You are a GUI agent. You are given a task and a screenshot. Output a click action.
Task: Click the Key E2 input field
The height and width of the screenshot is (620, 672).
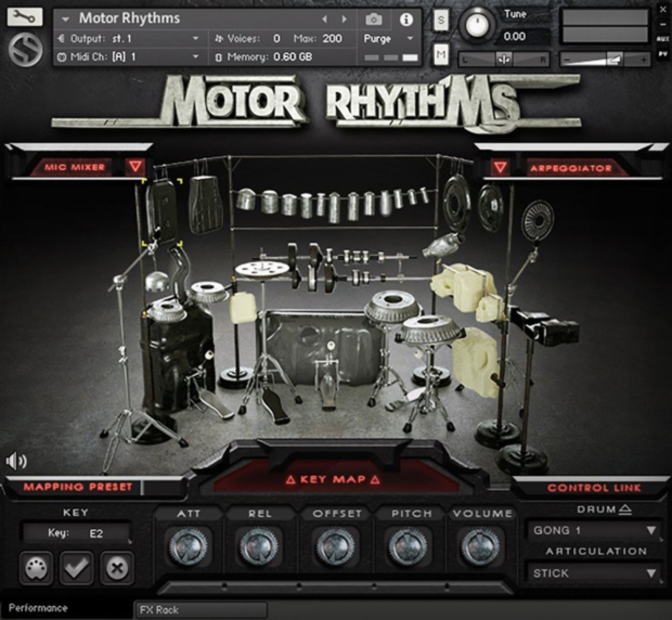click(x=75, y=534)
